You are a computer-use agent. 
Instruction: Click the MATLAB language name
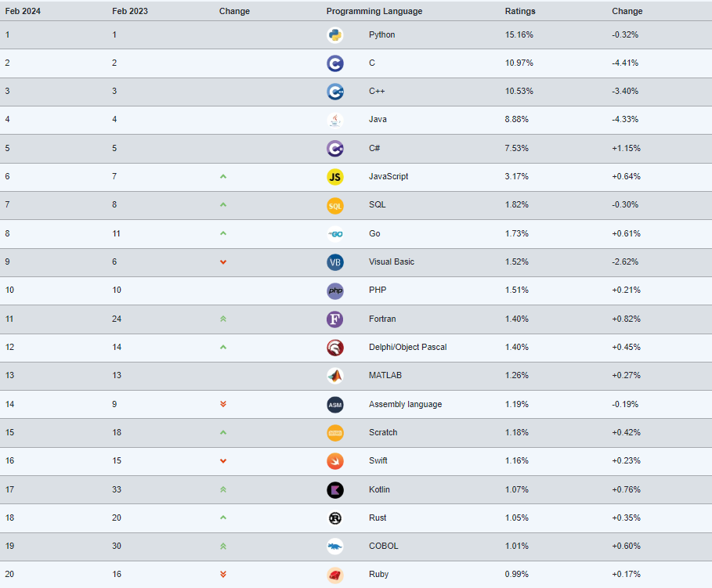(385, 376)
